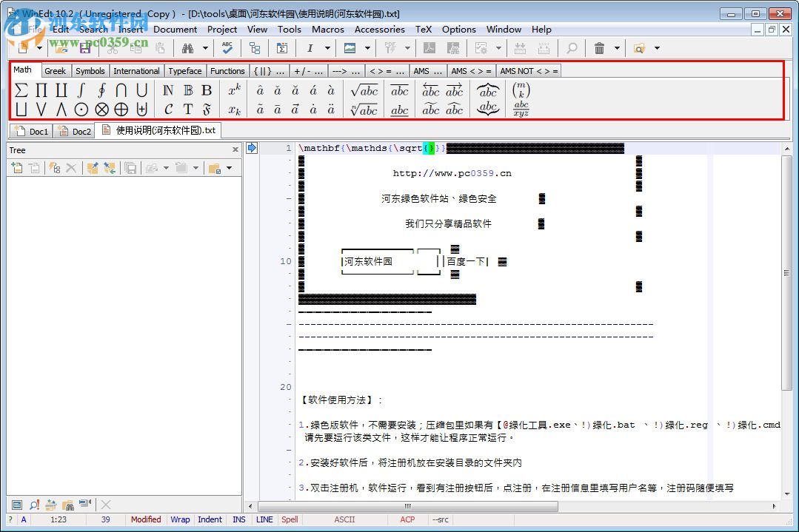Image resolution: width=799 pixels, height=532 pixels.
Task: Open the dropdown next to the trash icon
Action: click(x=617, y=48)
